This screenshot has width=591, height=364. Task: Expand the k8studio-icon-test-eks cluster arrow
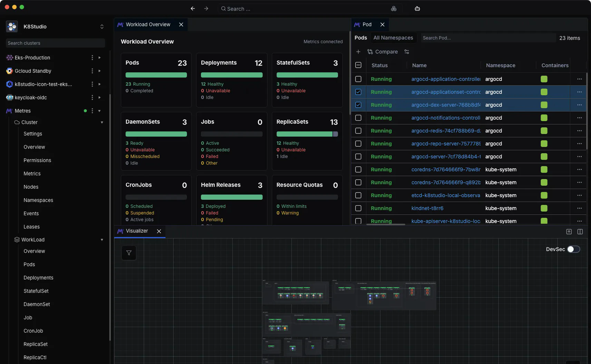tap(99, 84)
